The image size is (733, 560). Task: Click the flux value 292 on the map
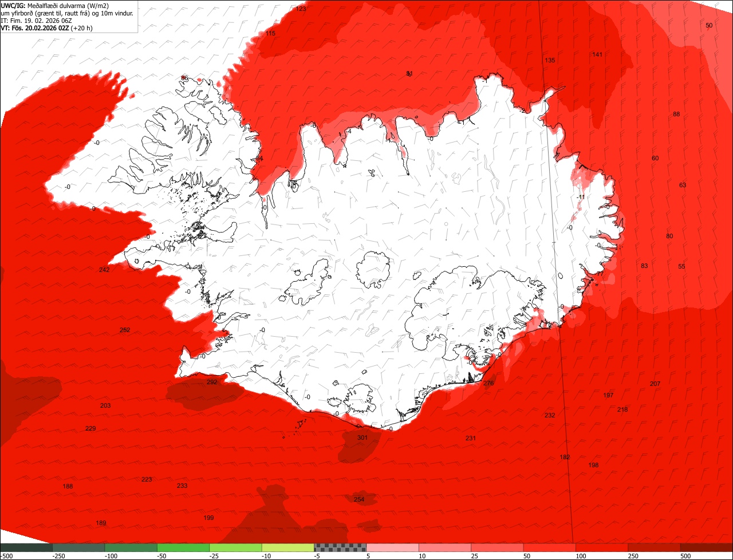(x=212, y=382)
